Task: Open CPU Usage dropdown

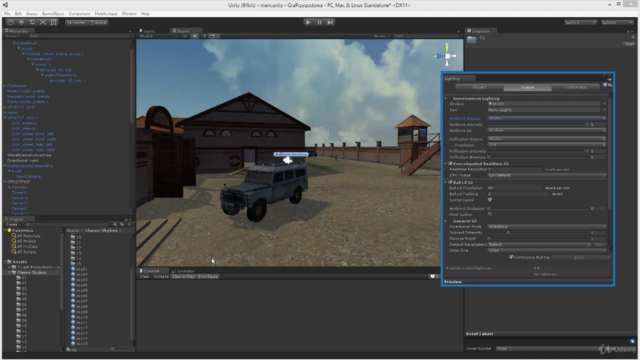Action: [x=547, y=175]
